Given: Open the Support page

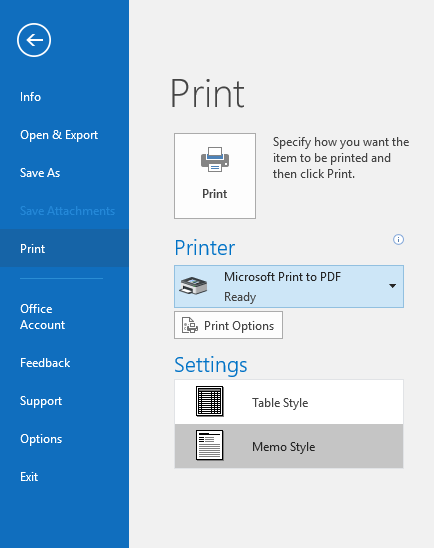Looking at the screenshot, I should tap(64, 401).
